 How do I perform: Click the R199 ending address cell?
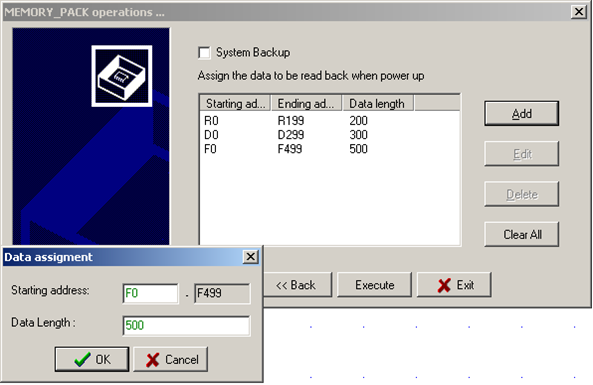291,121
